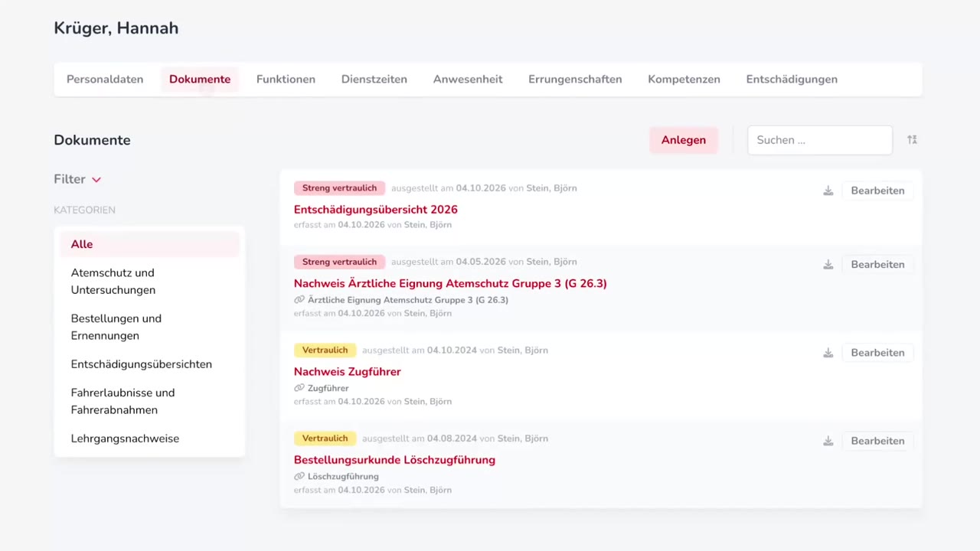Select the Alle category filter
The height and width of the screenshot is (551, 980).
pyautogui.click(x=149, y=244)
